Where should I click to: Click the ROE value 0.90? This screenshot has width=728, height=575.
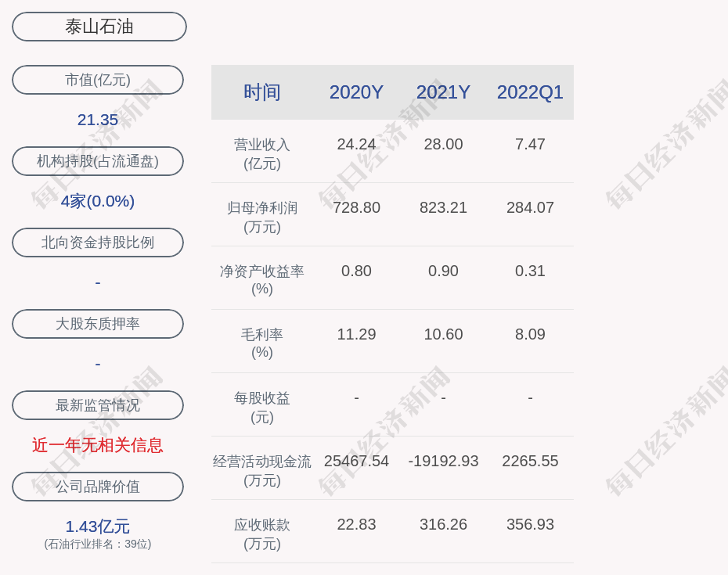coord(443,271)
